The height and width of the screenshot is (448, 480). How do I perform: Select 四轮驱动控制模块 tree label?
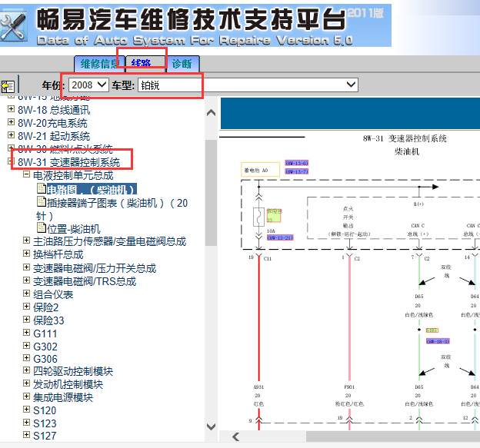pos(73,371)
